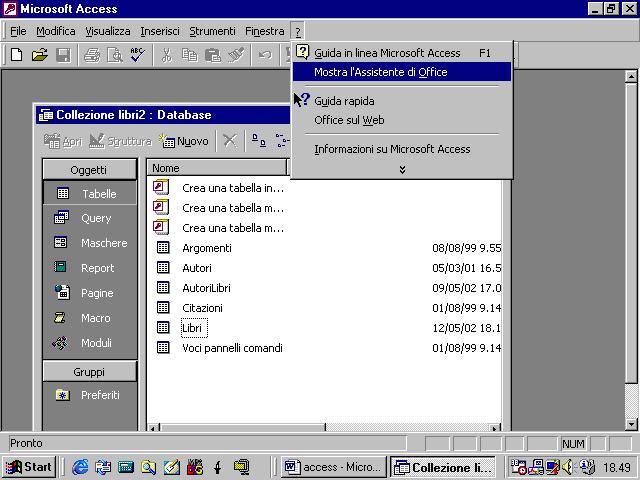Click the Save floppy disk icon
Image resolution: width=640 pixels, height=480 pixels.
click(63, 55)
